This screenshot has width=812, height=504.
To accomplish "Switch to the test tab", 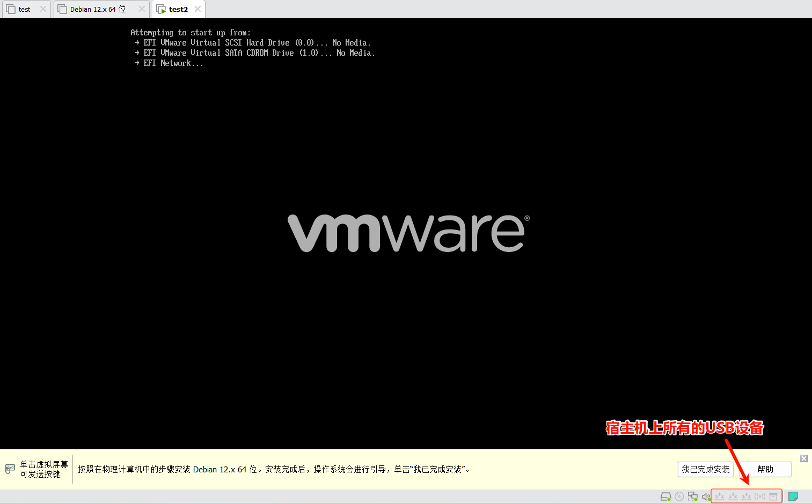I will [x=24, y=9].
